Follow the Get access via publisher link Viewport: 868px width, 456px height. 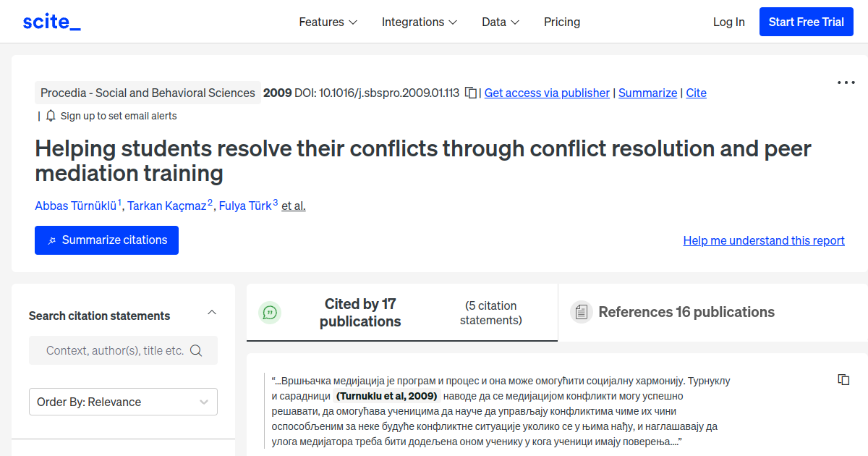(x=546, y=93)
